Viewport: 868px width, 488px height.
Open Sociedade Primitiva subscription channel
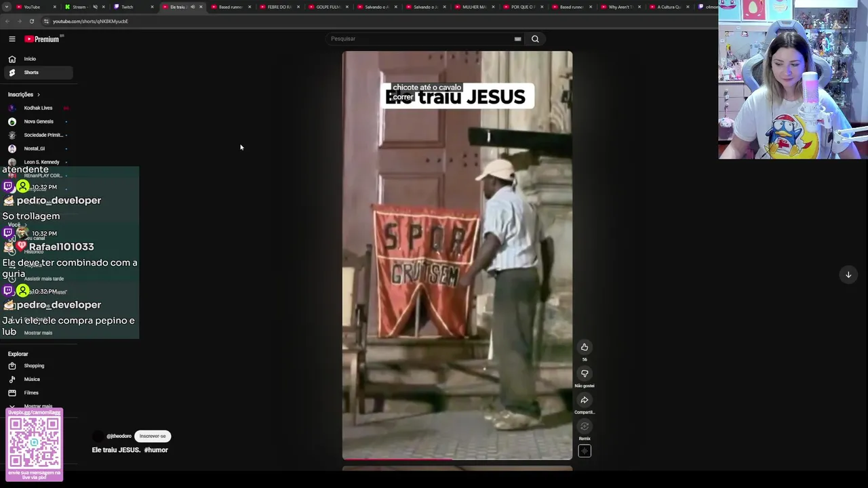pyautogui.click(x=38, y=135)
